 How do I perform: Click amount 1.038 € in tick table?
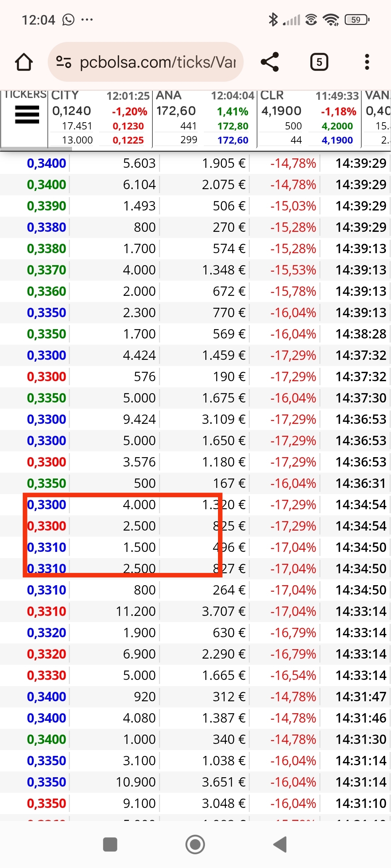224,761
